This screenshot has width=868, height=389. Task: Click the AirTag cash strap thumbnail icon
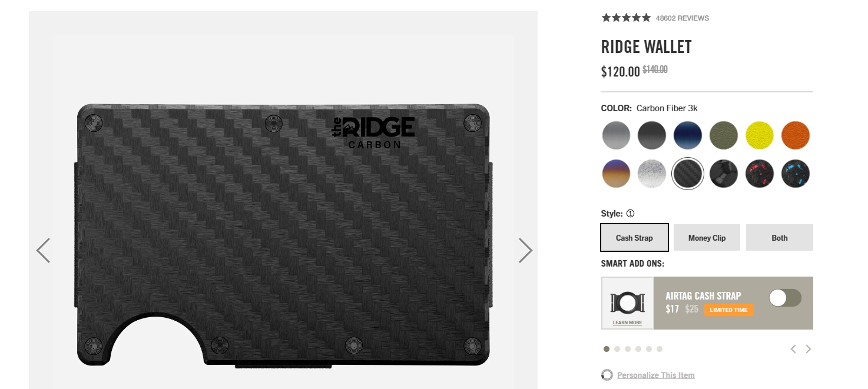[x=628, y=302]
